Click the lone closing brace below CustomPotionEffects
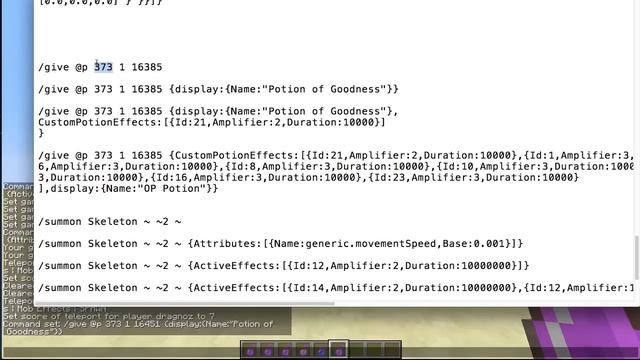 click(41, 133)
